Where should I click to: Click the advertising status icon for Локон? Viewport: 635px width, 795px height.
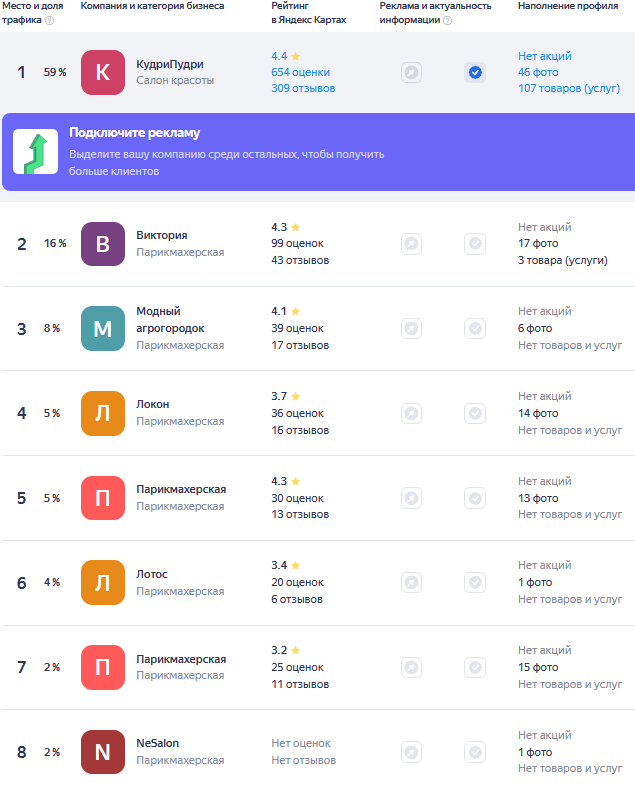tap(411, 413)
